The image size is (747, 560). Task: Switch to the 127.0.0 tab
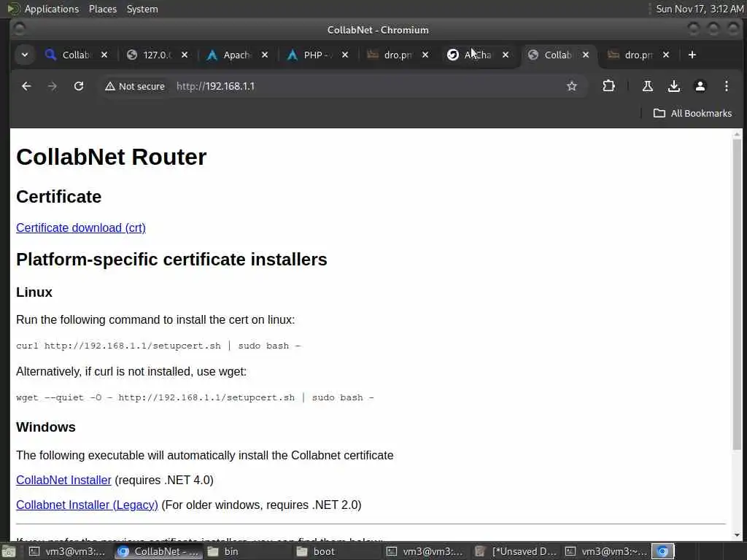pyautogui.click(x=158, y=55)
